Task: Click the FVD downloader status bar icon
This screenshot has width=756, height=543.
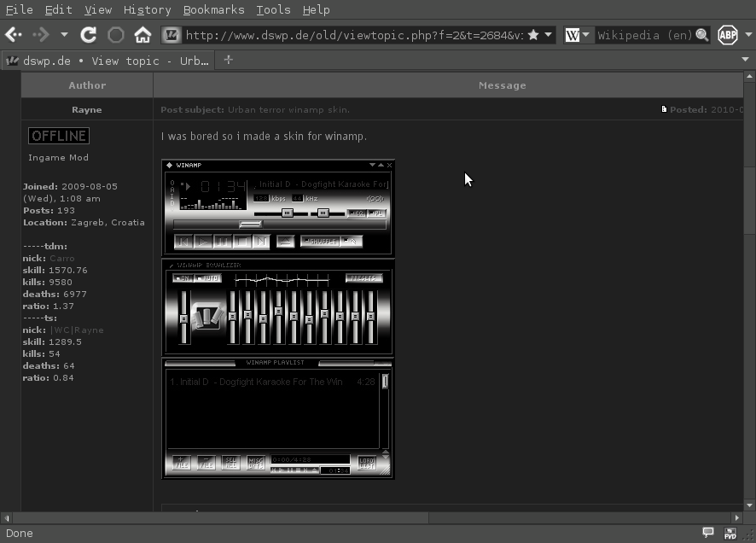Action: 730,533
